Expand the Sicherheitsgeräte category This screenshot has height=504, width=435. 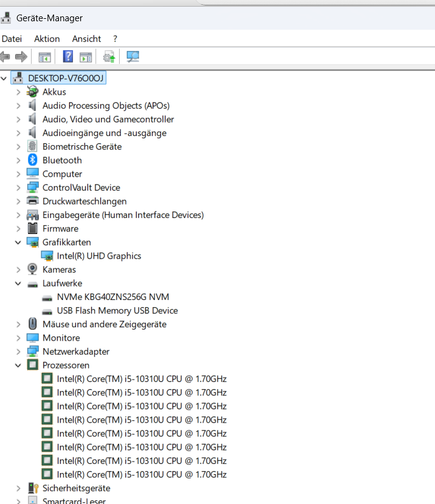tap(18, 488)
